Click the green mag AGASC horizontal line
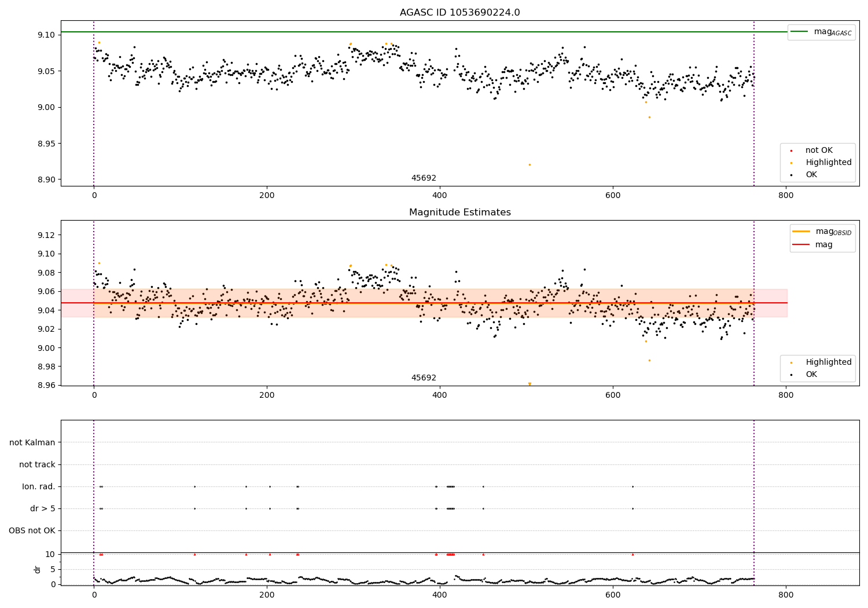 [x=424, y=32]
